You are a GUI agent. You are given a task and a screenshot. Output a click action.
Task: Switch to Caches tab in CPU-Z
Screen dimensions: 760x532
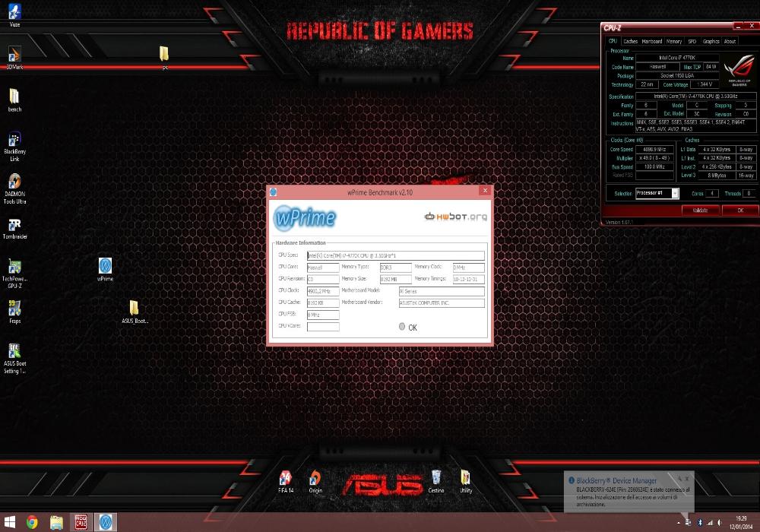tap(630, 41)
